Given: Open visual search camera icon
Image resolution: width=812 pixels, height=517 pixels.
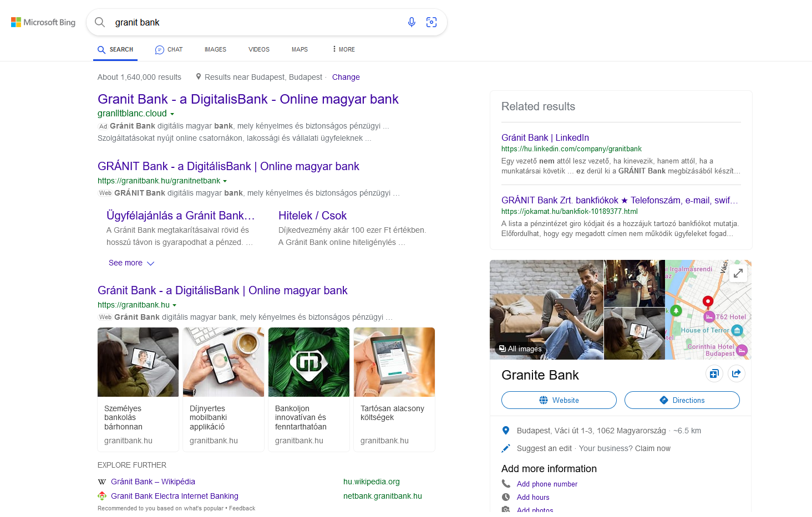Looking at the screenshot, I should (x=432, y=22).
